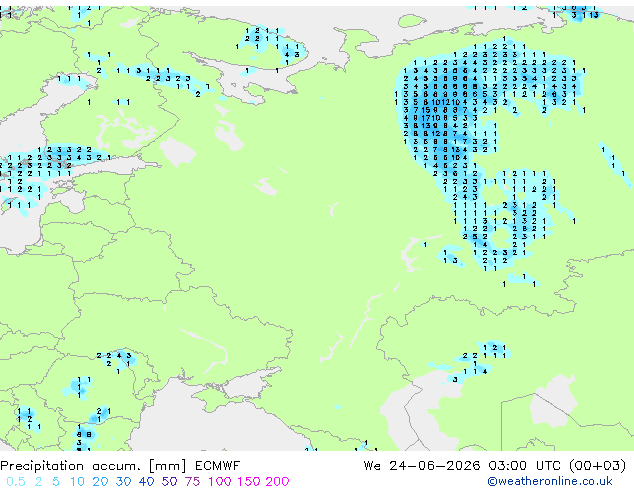
Task: Click the 'We 24-06-2026 03:00 UTC (00+03)' timestamp
Action: point(495,466)
